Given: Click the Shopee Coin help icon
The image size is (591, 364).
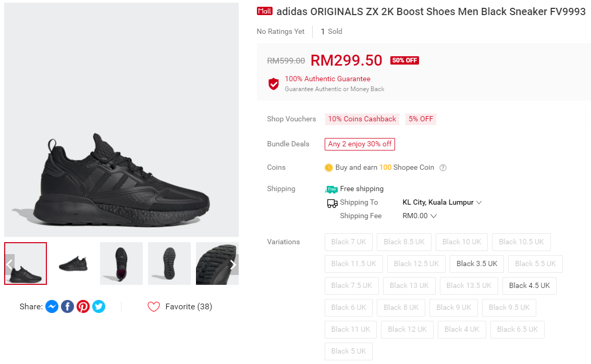Looking at the screenshot, I should click(443, 168).
